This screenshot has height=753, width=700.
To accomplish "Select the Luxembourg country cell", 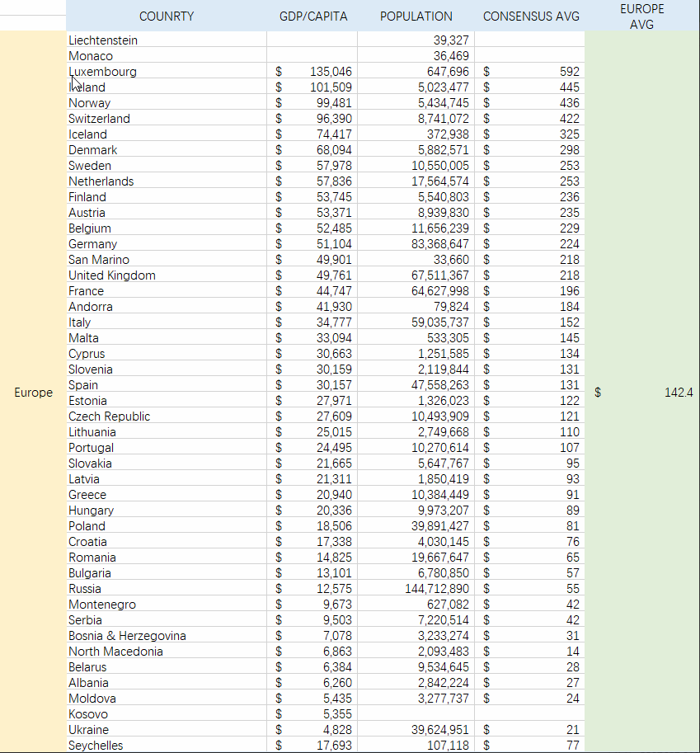I will pos(166,72).
